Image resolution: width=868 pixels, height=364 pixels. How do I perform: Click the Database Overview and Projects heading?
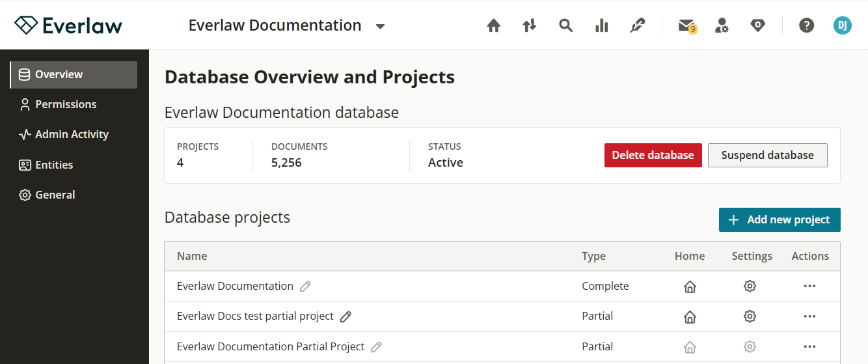310,77
